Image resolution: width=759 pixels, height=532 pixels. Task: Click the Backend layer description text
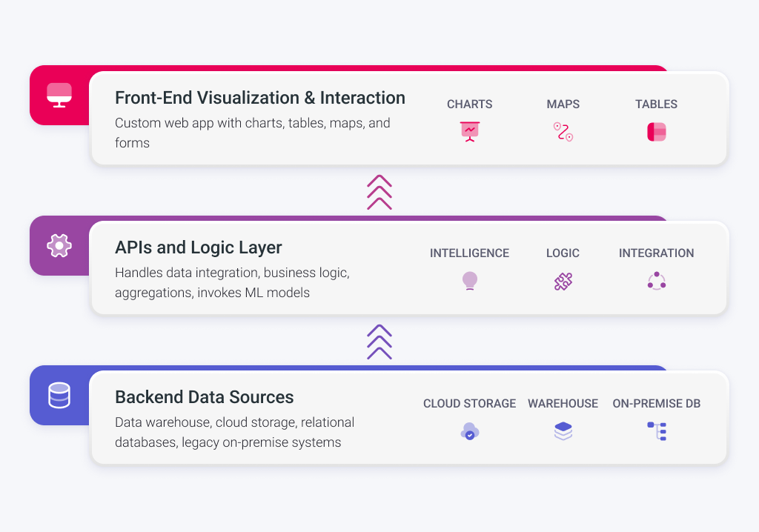(233, 433)
